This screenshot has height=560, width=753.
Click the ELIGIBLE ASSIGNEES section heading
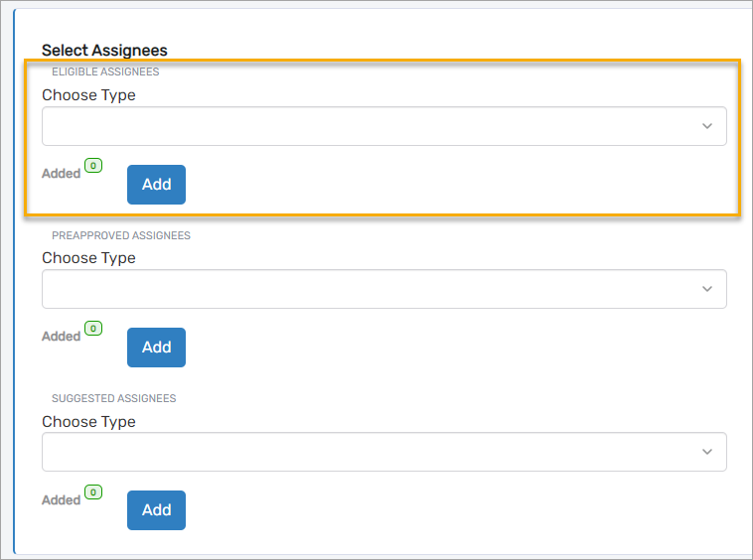click(105, 72)
